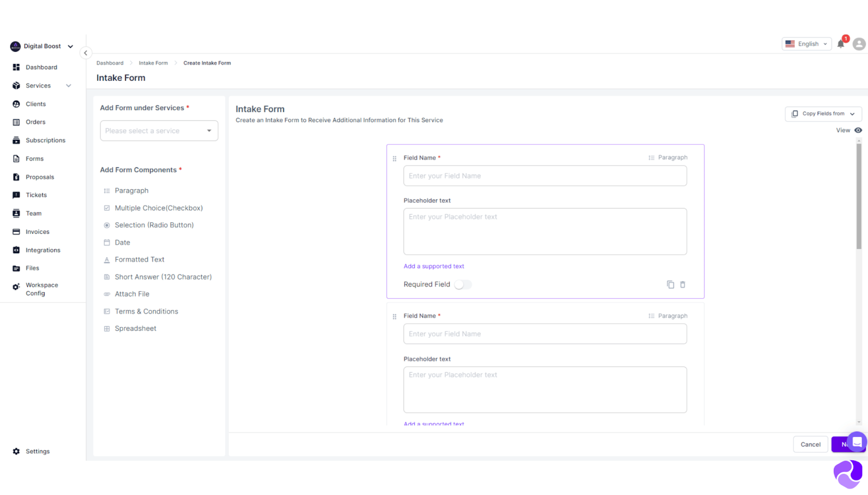Expand the Copy Fields from dropdown
Viewport: 868px width, 495px height.
(x=823, y=114)
